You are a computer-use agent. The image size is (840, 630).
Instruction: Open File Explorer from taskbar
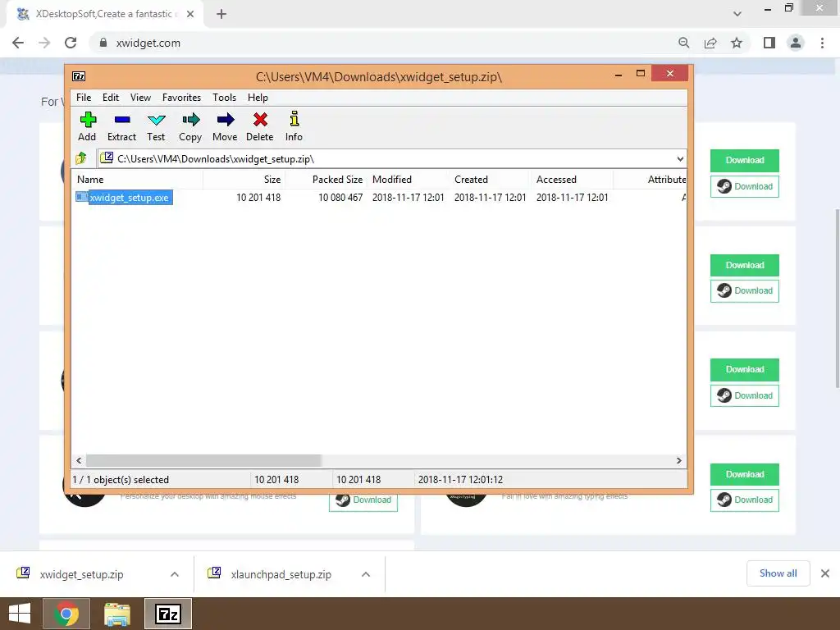tap(117, 614)
